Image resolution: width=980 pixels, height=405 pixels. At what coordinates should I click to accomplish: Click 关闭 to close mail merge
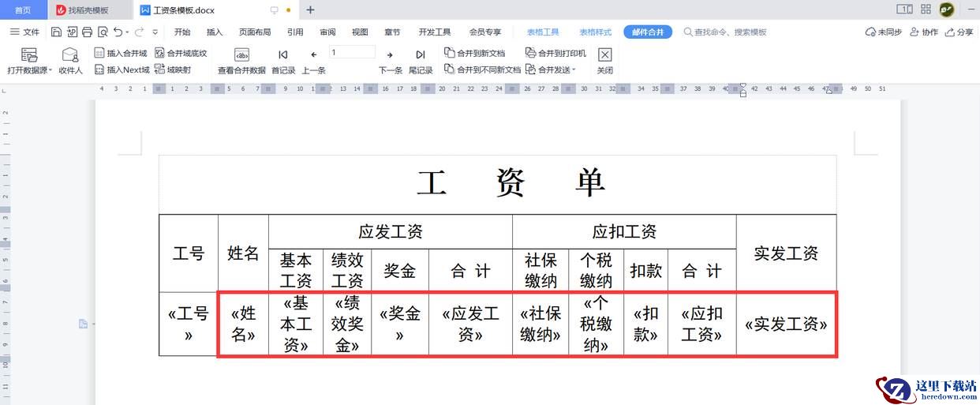pyautogui.click(x=605, y=62)
